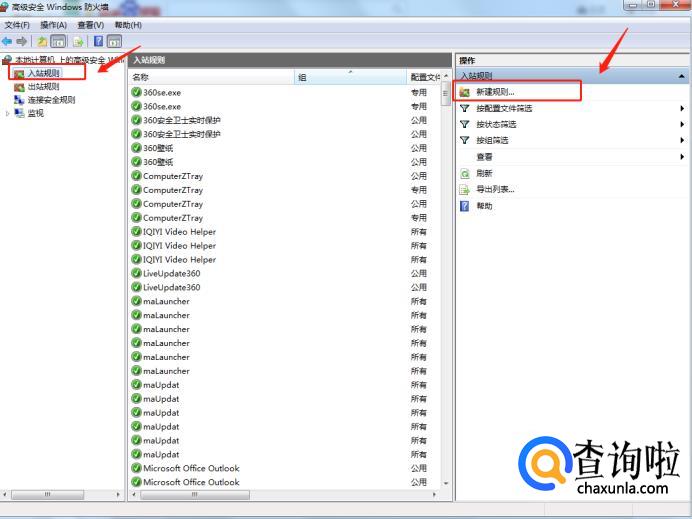The width and height of the screenshot is (692, 519).
Task: Click the export icon beside 导出列表
Action: pos(465,190)
